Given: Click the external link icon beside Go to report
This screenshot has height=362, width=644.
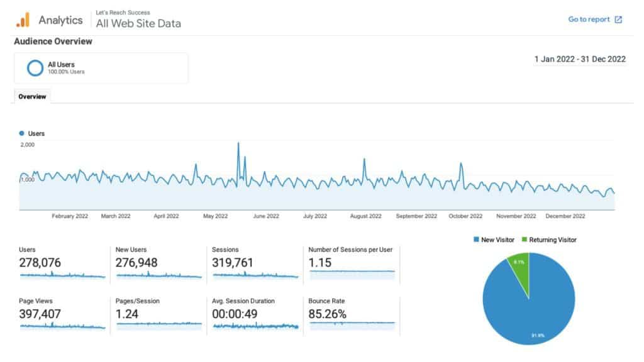Looking at the screenshot, I should click(x=618, y=19).
